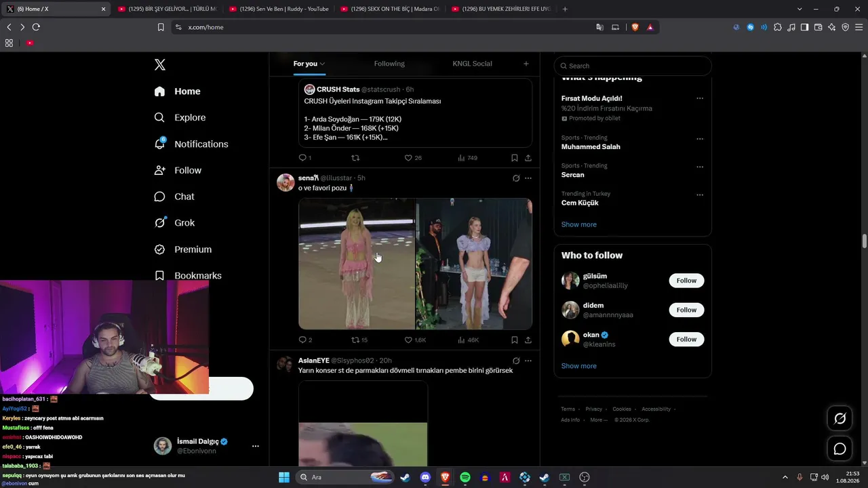This screenshot has width=868, height=488.
Task: Follow didem
Action: pyautogui.click(x=686, y=310)
